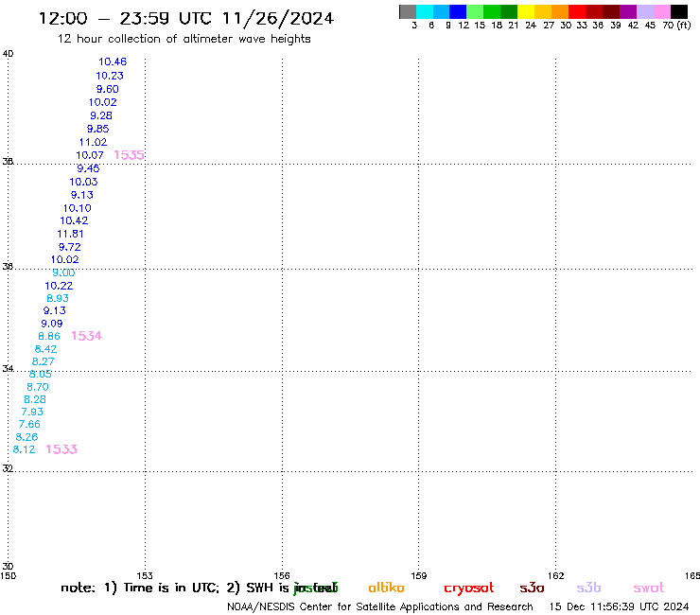Select the pure blue swatch in the legend
This screenshot has width=700, height=615.
[x=458, y=11]
